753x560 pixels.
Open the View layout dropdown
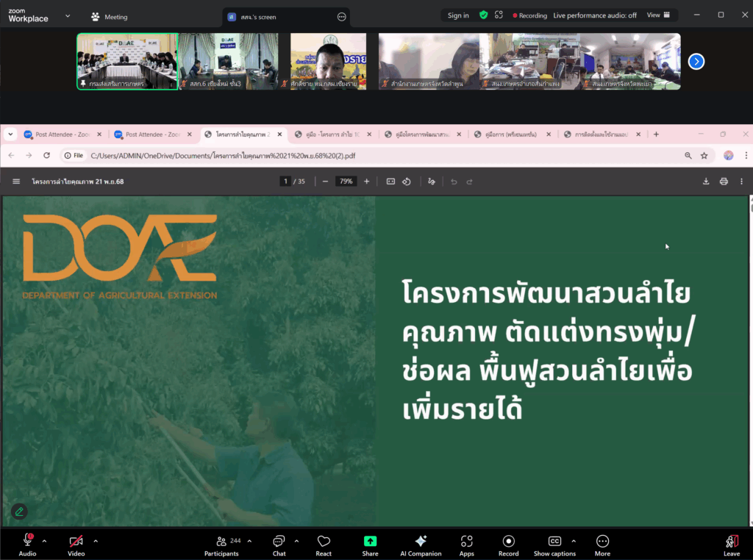[x=658, y=15]
